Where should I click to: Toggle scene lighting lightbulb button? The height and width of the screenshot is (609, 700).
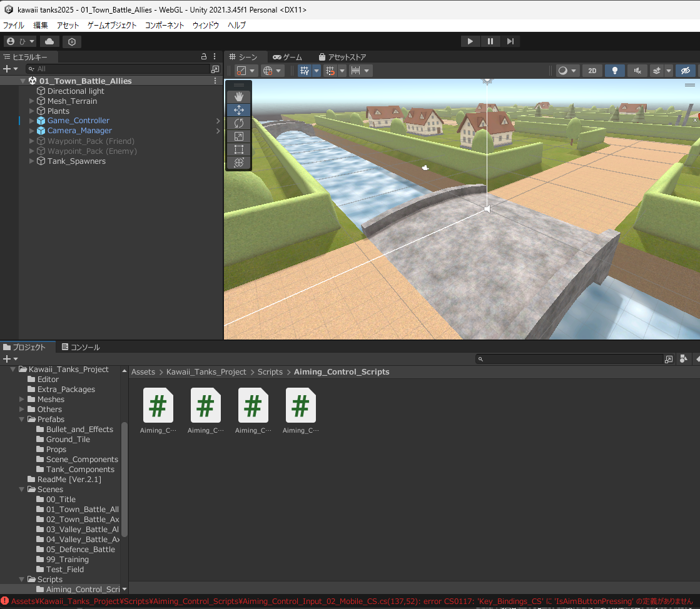[x=614, y=71]
